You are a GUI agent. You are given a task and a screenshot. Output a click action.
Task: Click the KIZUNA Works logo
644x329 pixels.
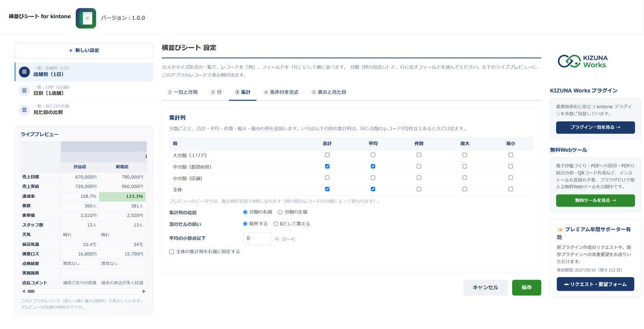582,61
